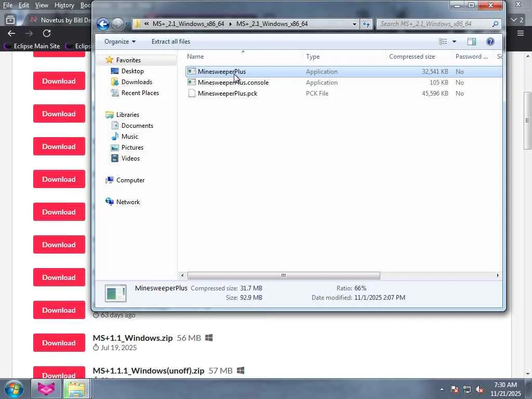Image resolution: width=532 pixels, height=399 pixels.
Task: Select the 45,596 KB size cell
Action: [435, 94]
